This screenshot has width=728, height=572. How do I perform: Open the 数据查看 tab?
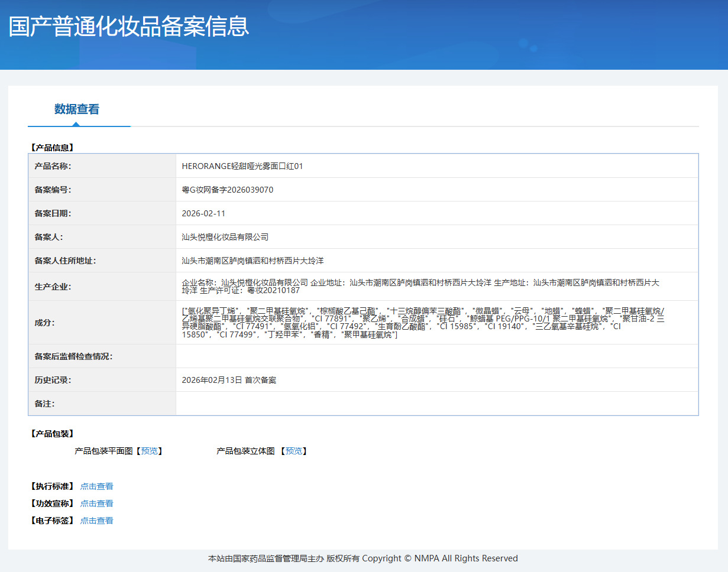click(x=77, y=109)
